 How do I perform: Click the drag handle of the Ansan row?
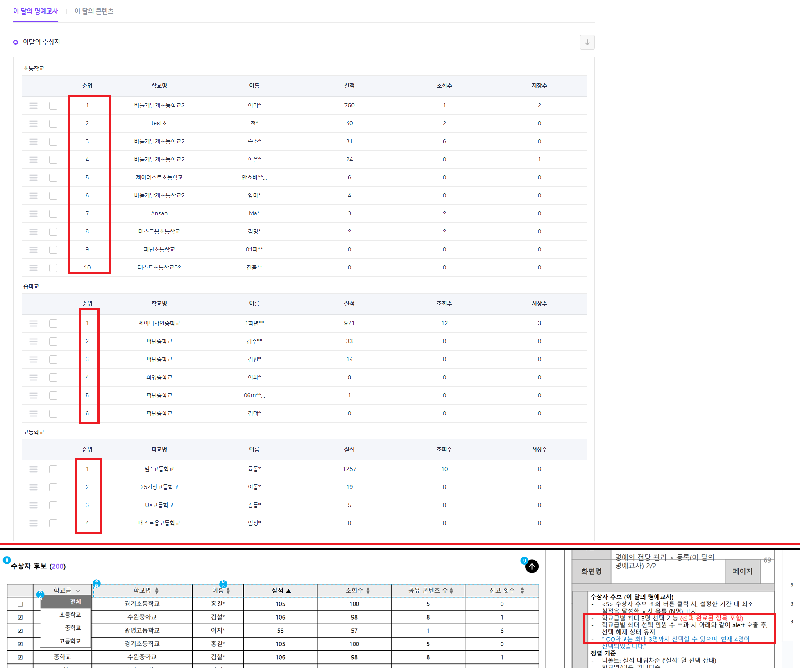click(34, 214)
